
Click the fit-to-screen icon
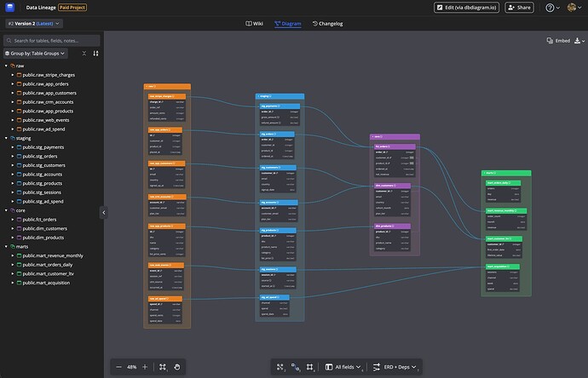click(163, 367)
